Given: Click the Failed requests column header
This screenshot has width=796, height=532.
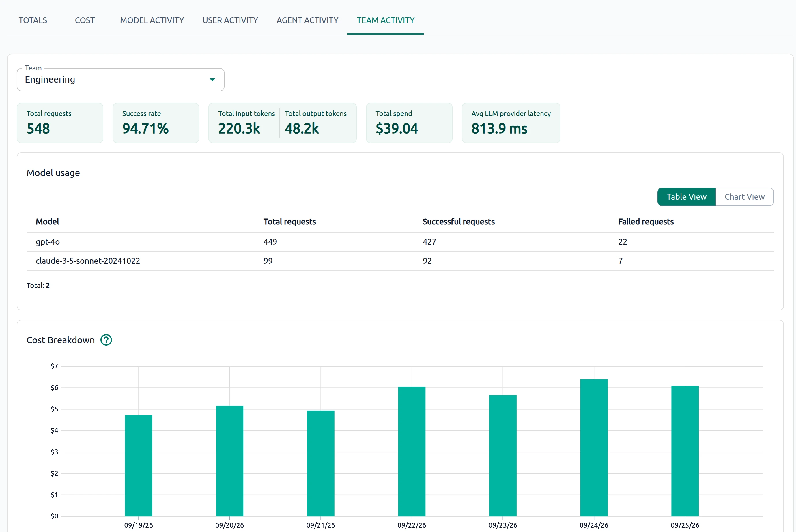Looking at the screenshot, I should pos(646,222).
